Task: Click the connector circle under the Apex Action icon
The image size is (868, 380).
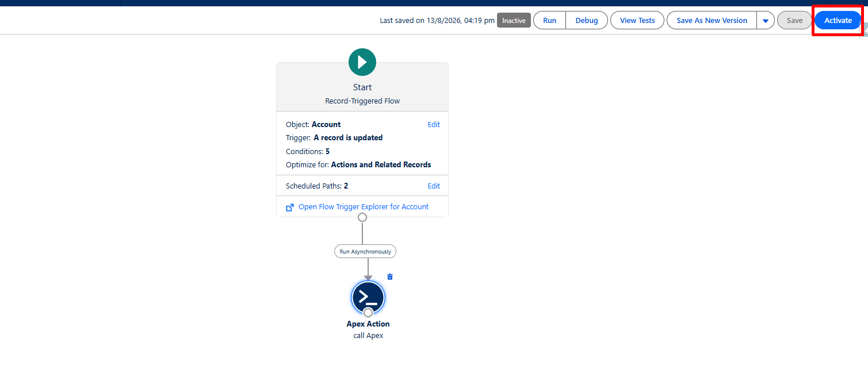Action: tap(368, 313)
